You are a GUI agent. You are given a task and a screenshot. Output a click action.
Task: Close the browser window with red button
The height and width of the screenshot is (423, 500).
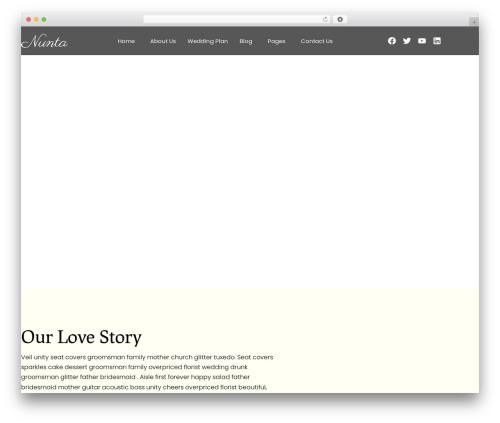click(x=29, y=19)
